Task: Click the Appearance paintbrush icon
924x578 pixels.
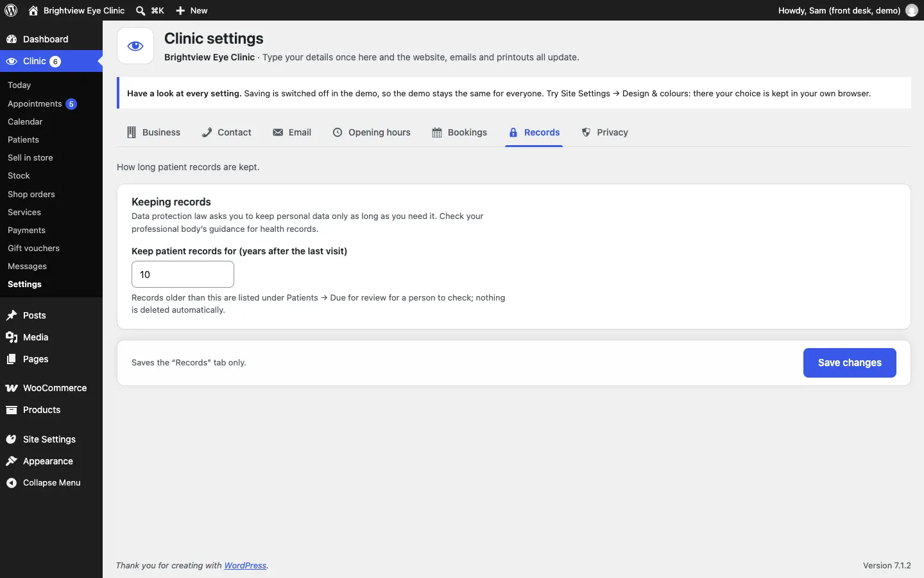Action: point(12,461)
